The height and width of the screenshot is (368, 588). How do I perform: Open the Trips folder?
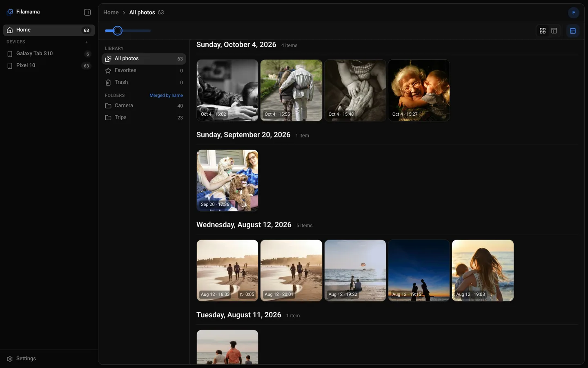[144, 118]
